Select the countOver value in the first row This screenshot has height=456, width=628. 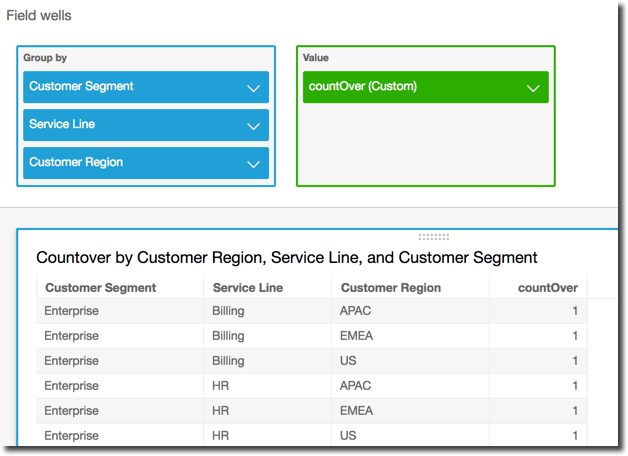[574, 311]
